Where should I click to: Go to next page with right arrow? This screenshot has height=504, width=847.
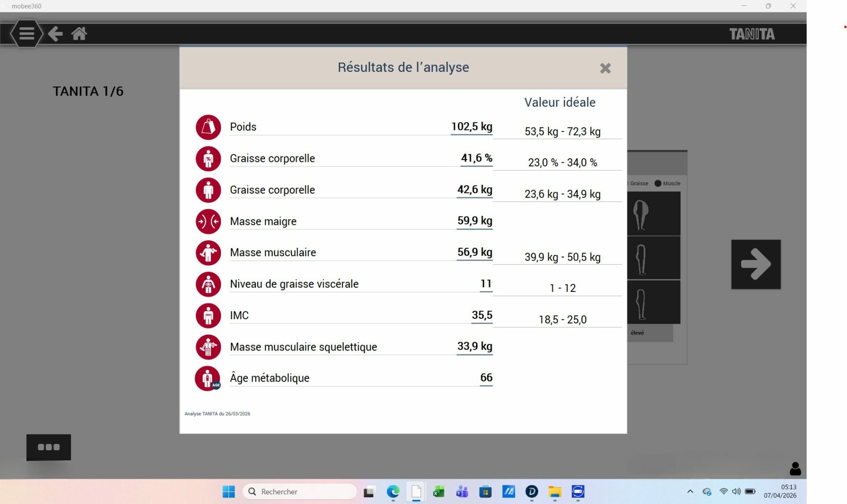pyautogui.click(x=756, y=264)
